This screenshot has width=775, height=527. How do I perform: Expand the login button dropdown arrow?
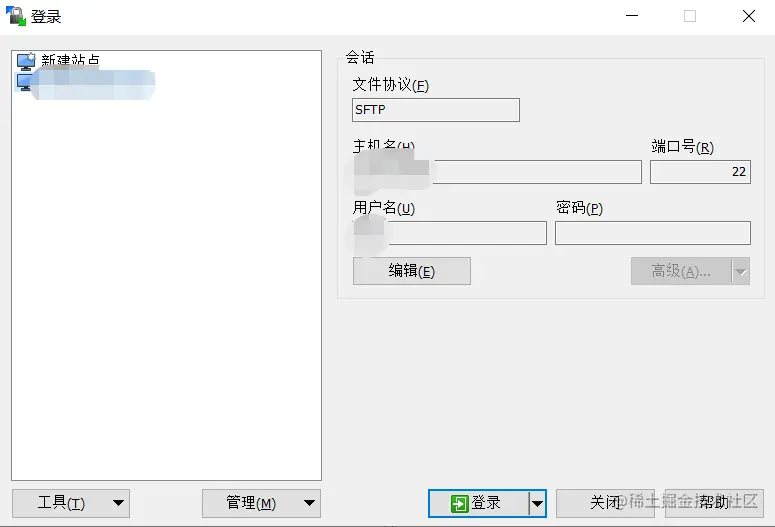click(537, 504)
